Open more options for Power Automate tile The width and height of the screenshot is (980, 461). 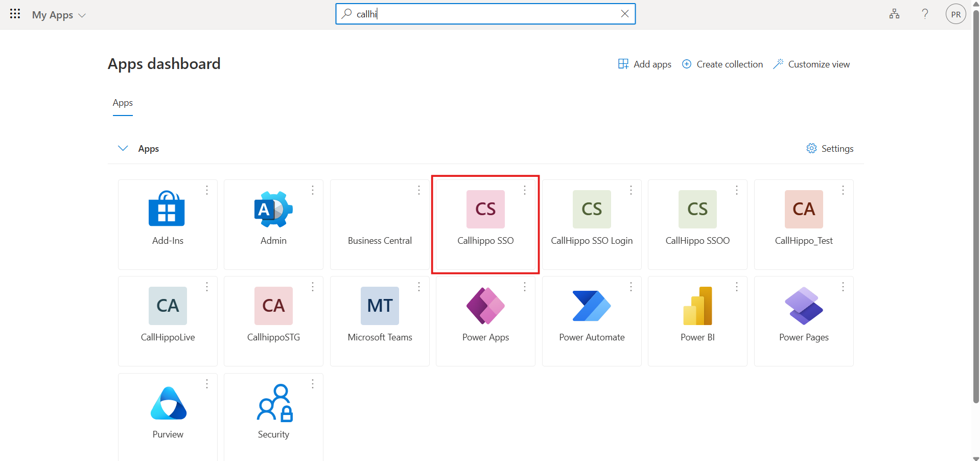click(x=631, y=287)
